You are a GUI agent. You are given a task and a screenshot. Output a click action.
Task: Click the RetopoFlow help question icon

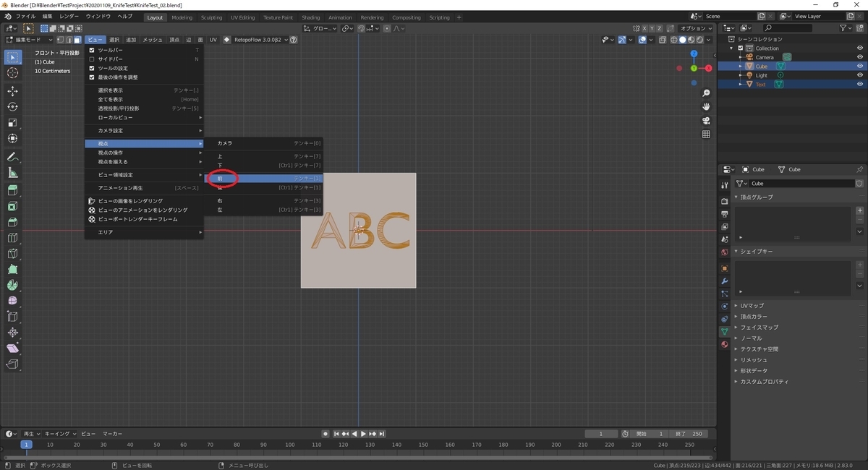tap(294, 40)
